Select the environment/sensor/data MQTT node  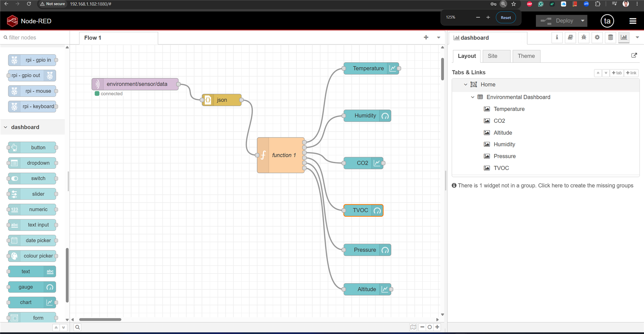tap(135, 84)
